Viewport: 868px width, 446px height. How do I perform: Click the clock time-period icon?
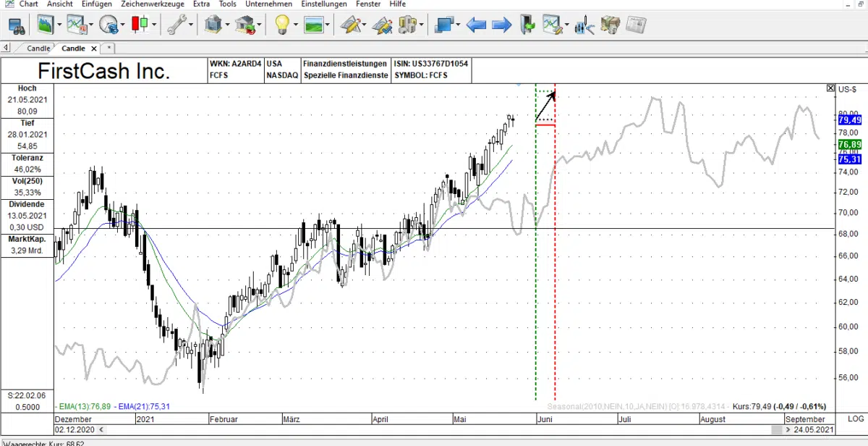(x=108, y=25)
